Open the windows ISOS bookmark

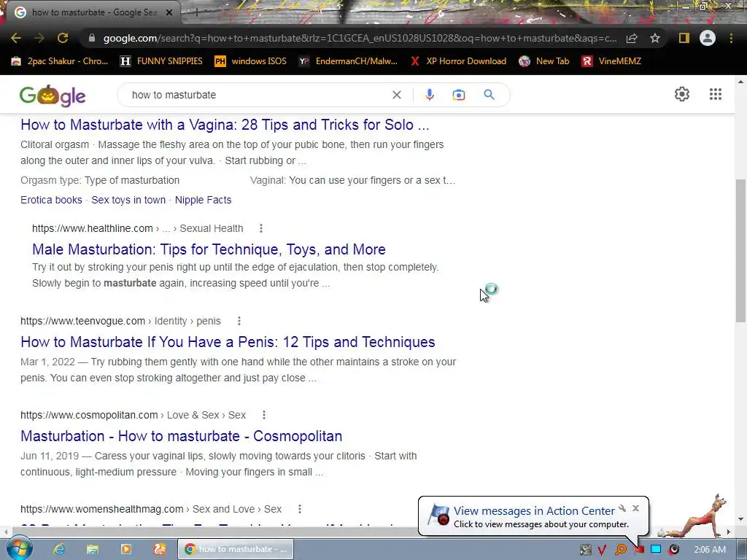(251, 61)
